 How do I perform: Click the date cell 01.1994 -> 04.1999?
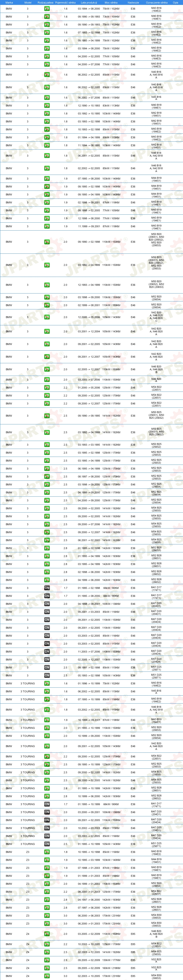[89, 137]
